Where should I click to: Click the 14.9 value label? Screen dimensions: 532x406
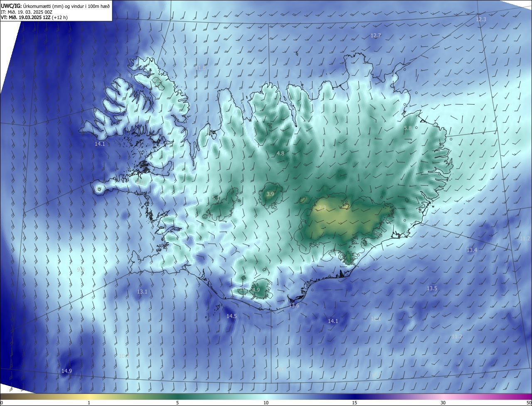66,371
